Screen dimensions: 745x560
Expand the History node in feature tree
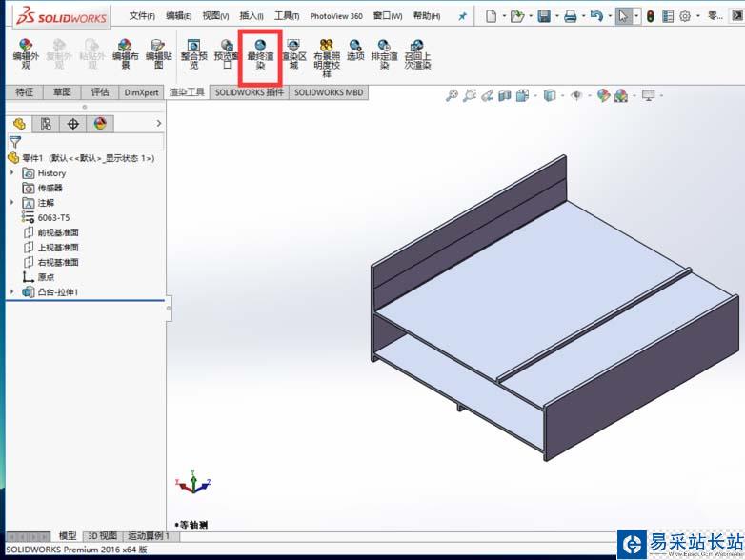pyautogui.click(x=12, y=173)
